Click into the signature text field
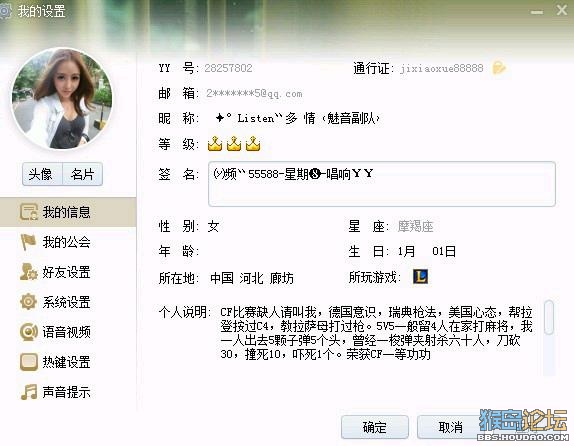The height and width of the screenshot is (446, 574). (x=382, y=184)
